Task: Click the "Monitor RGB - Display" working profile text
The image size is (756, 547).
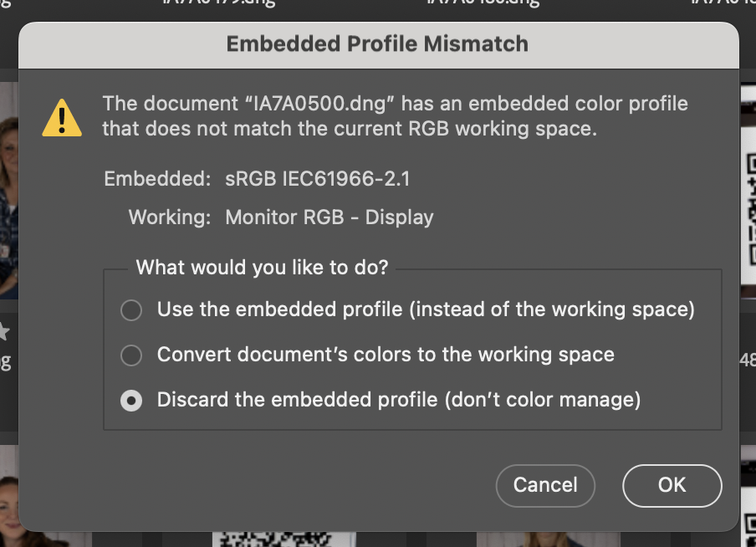Action: coord(329,217)
